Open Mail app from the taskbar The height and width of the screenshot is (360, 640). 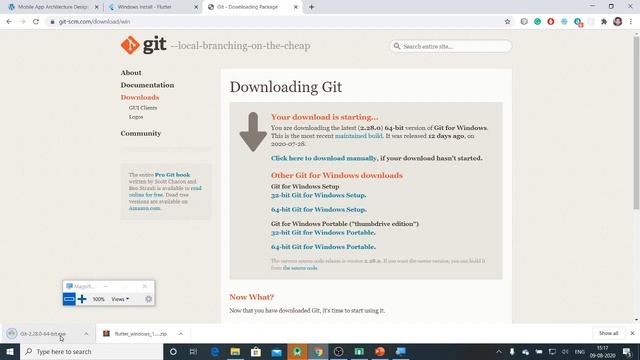[x=276, y=351]
